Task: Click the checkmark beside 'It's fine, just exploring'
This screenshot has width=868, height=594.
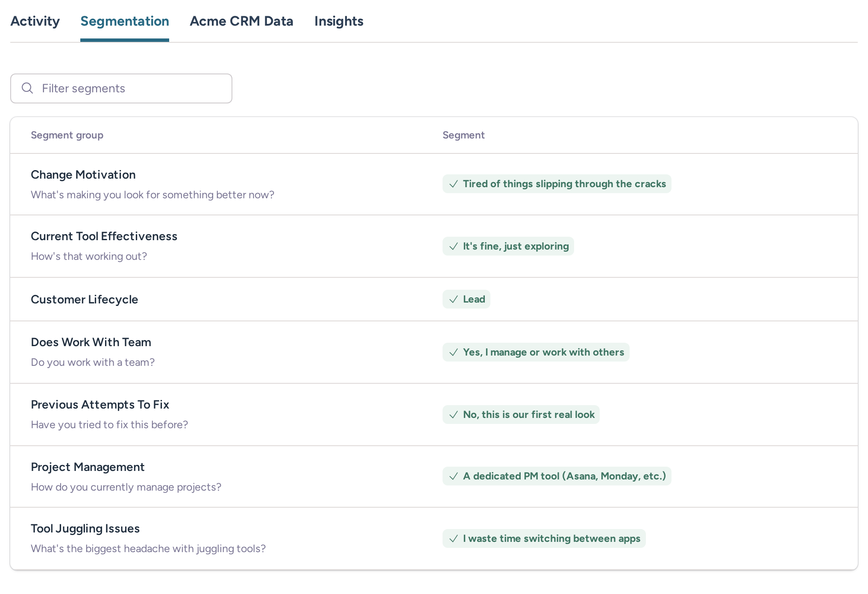Action: point(454,246)
